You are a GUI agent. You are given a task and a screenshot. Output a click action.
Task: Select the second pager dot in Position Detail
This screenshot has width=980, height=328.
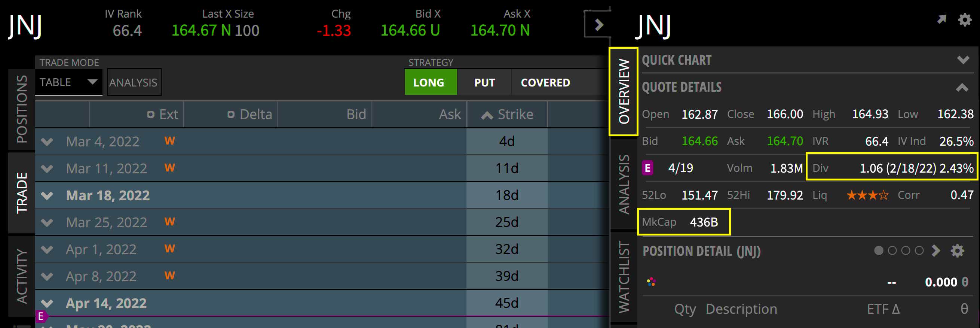[892, 250]
